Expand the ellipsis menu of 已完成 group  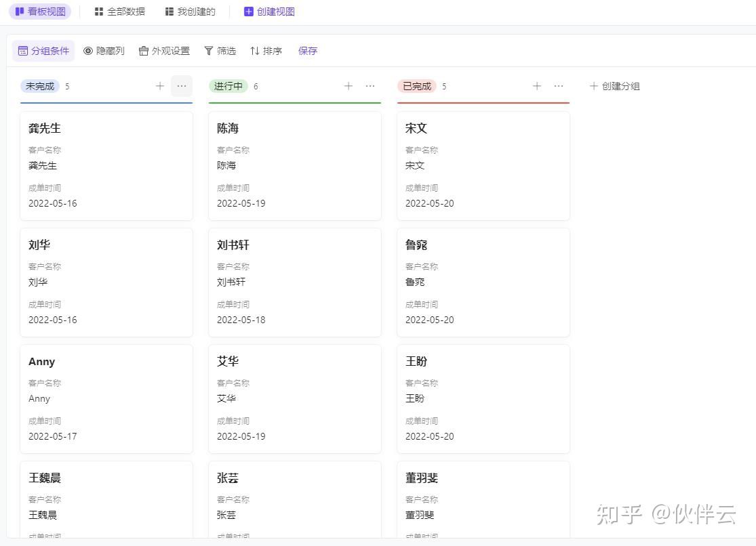tap(559, 86)
